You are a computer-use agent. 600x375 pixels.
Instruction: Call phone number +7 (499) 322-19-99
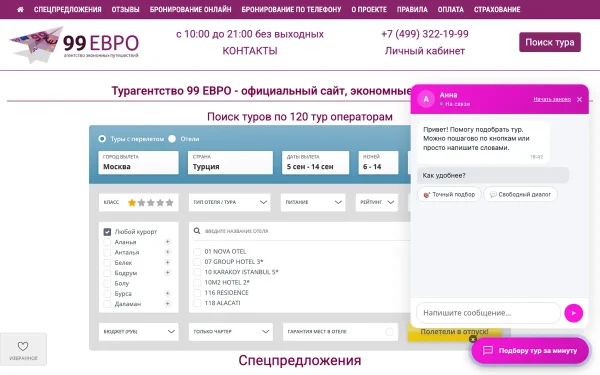point(425,34)
